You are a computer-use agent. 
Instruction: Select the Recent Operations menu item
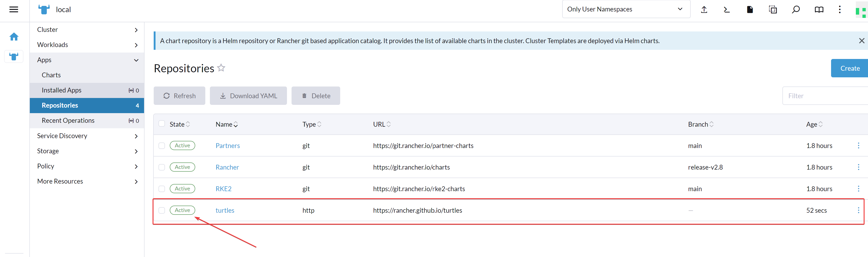click(67, 120)
